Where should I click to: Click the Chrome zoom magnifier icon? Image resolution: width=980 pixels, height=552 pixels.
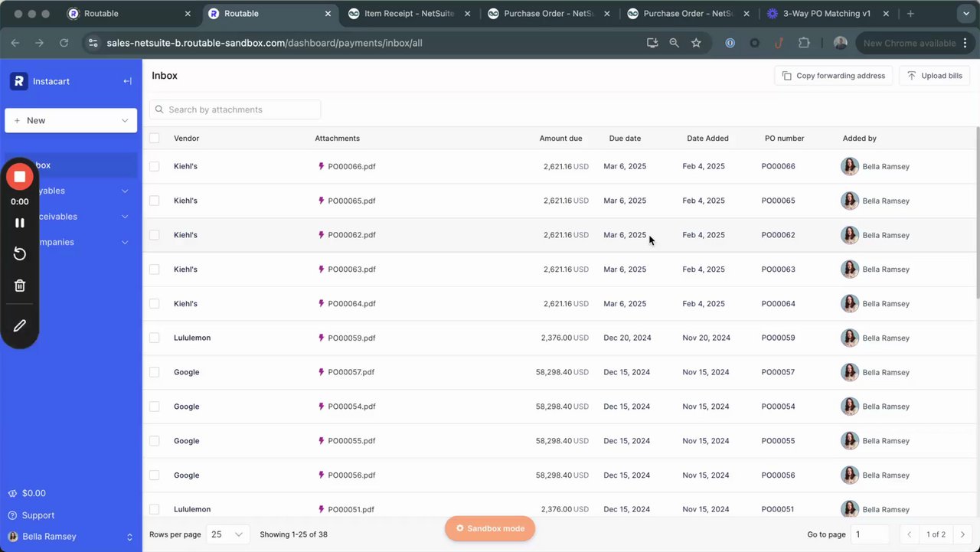click(x=674, y=43)
